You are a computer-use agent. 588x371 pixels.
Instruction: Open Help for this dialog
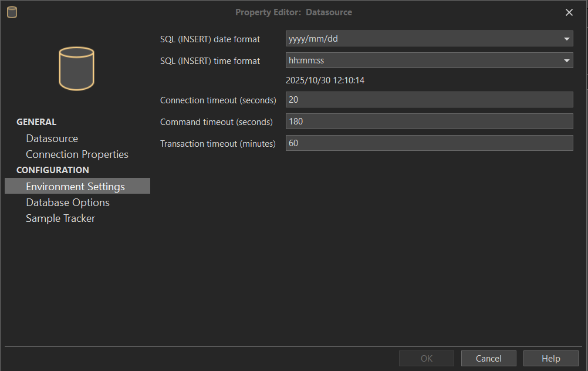click(x=550, y=359)
